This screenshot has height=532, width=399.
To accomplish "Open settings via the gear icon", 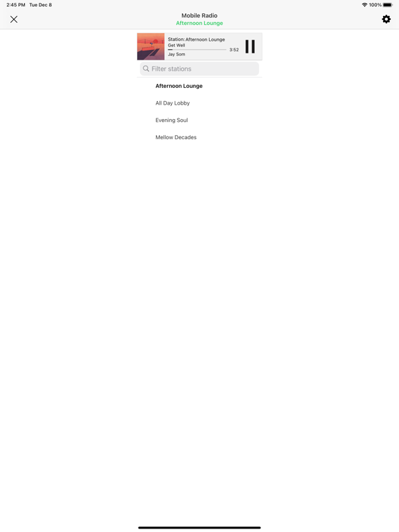I will click(386, 19).
